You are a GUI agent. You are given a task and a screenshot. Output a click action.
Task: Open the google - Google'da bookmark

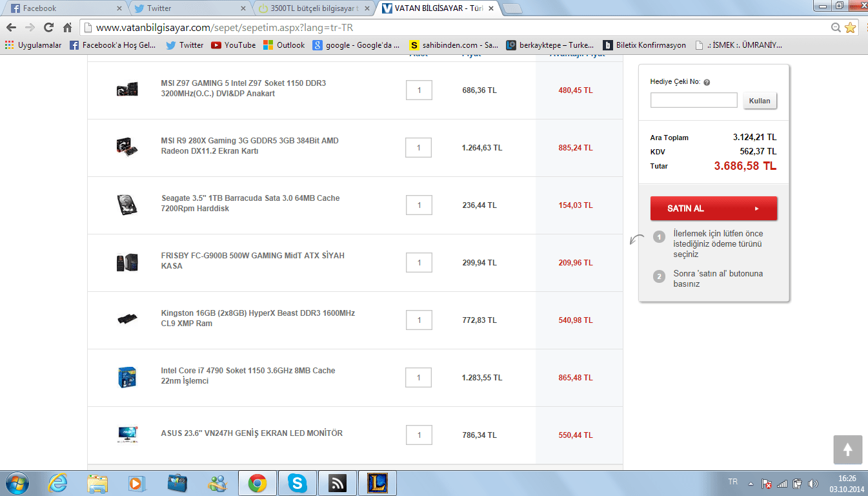tap(356, 45)
